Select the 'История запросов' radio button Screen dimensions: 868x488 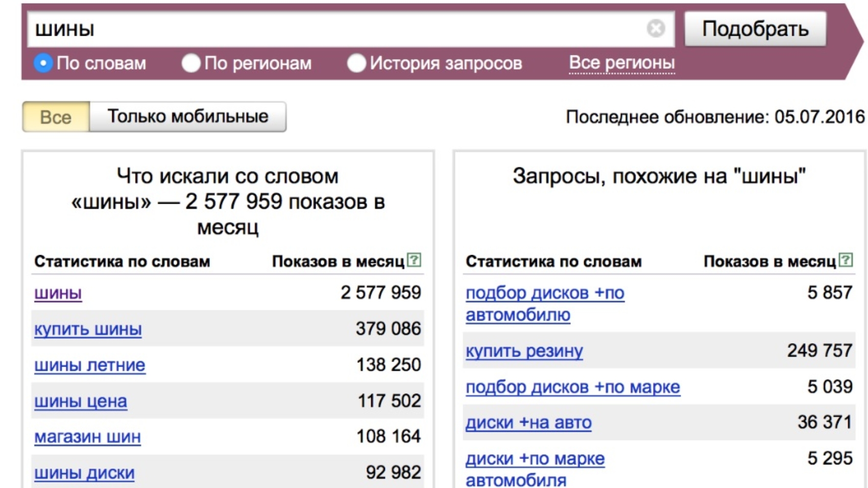tap(356, 63)
